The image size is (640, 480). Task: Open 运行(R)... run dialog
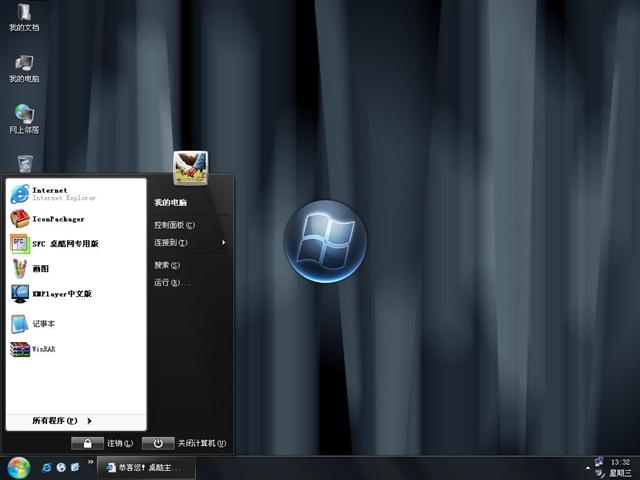(172, 282)
